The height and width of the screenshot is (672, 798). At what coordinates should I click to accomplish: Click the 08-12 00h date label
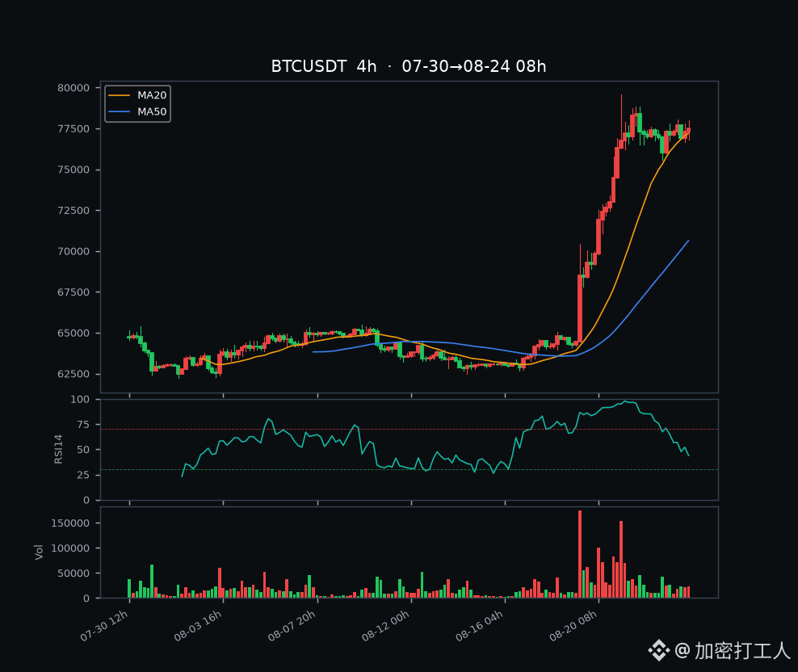pyautogui.click(x=386, y=626)
